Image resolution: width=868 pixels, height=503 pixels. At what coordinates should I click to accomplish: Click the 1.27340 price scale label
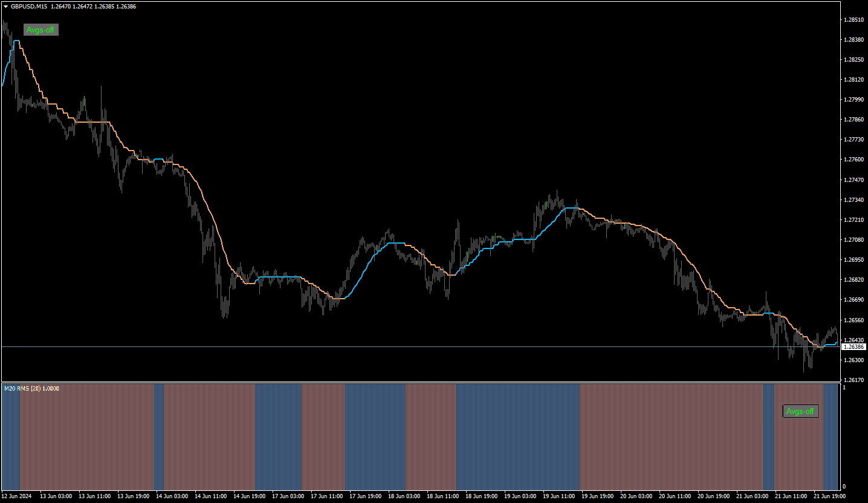[853, 200]
